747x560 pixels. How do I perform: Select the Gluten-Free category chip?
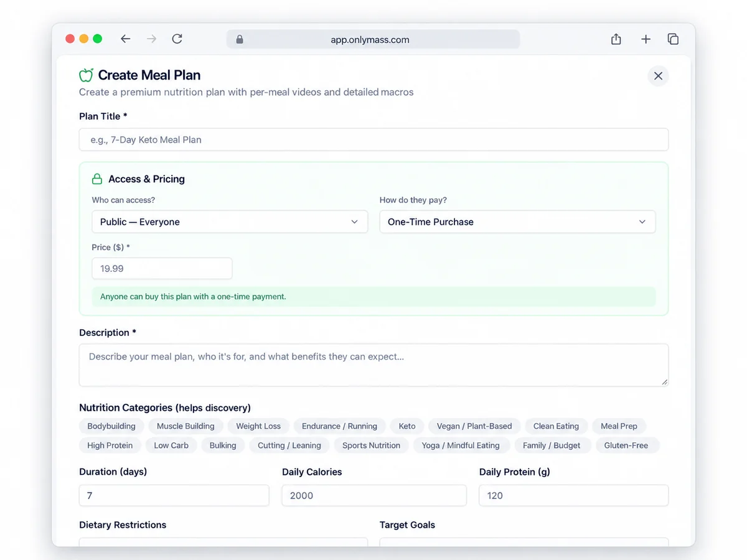pyautogui.click(x=626, y=446)
